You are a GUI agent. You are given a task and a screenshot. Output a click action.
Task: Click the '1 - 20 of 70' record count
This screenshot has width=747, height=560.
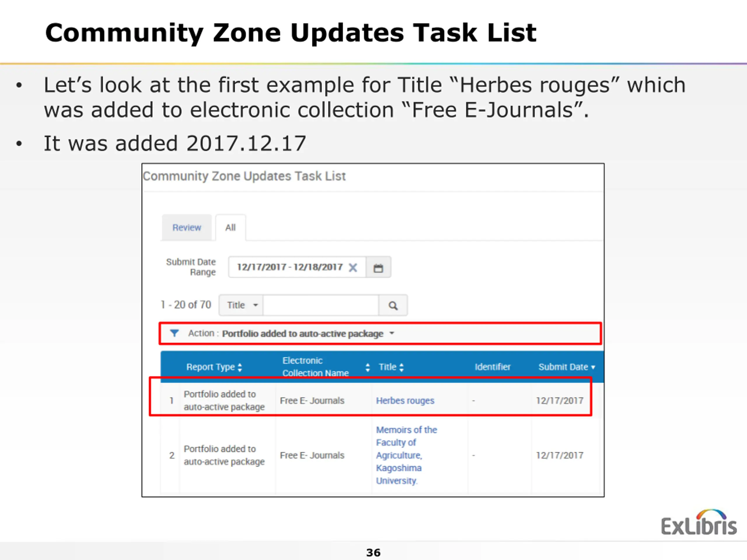pyautogui.click(x=186, y=305)
